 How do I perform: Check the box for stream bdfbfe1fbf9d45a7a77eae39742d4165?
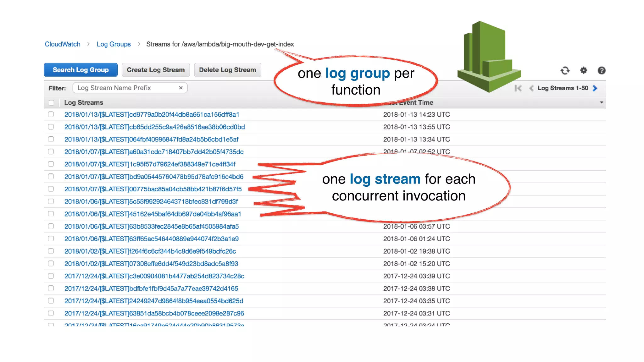[x=51, y=288]
